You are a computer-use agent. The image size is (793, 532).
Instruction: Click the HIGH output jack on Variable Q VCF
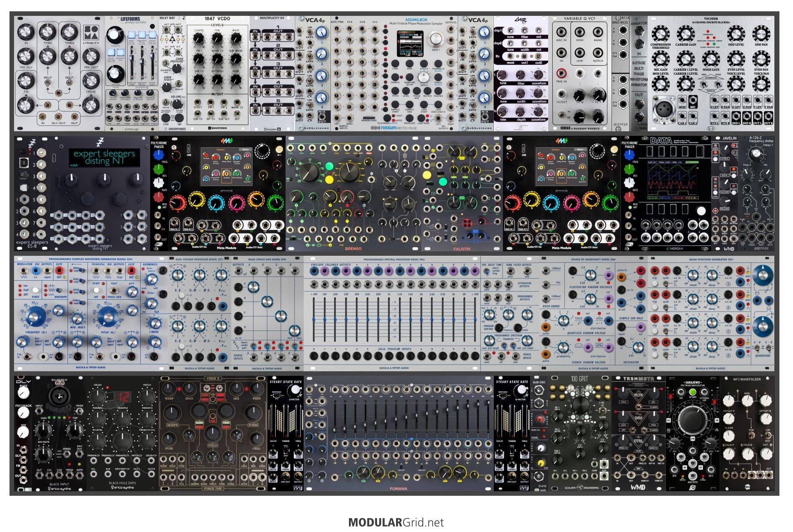coord(580,32)
